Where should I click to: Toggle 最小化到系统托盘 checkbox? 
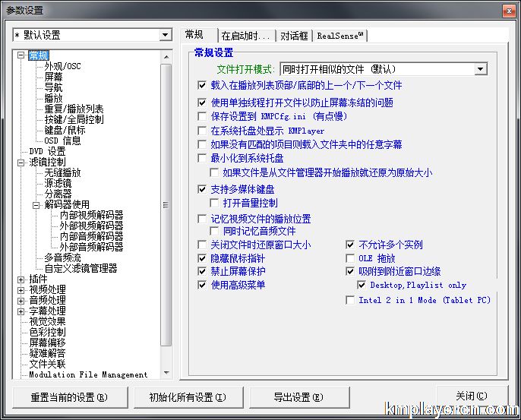(x=202, y=158)
